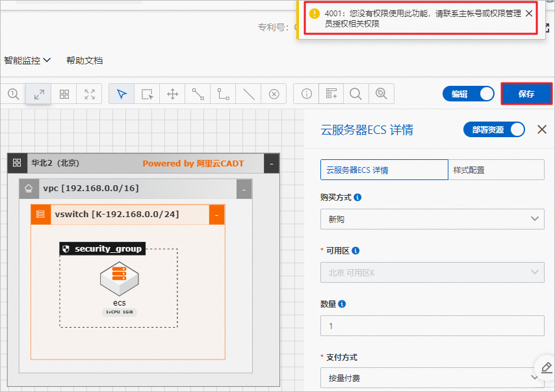Click the ECS server node icon
Screen dimensions: 555x392
click(120, 279)
